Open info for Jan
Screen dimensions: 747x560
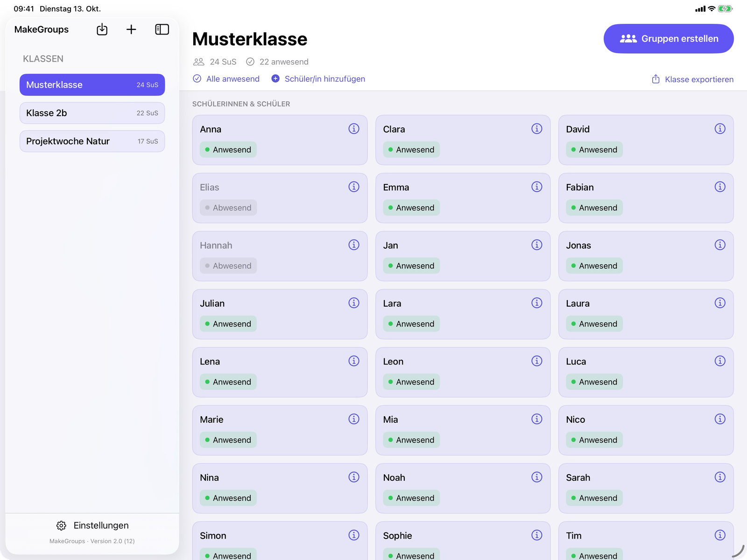pyautogui.click(x=537, y=245)
